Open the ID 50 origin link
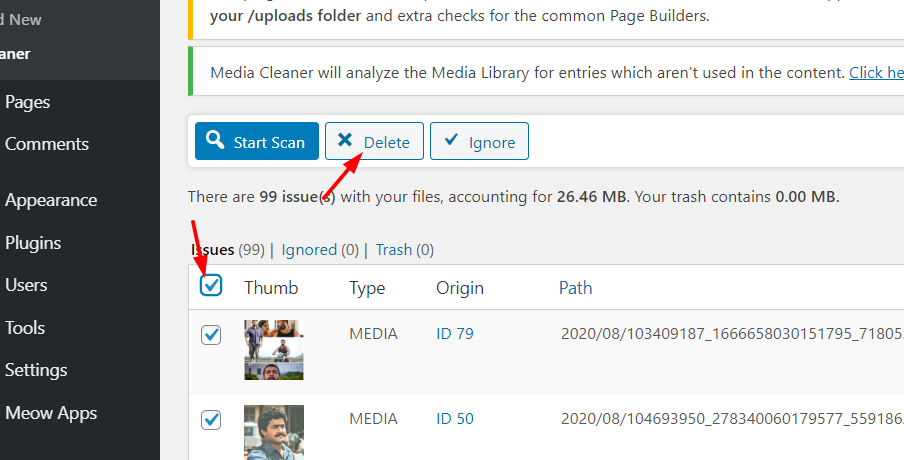Viewport: 904px width, 460px height. tap(455, 418)
